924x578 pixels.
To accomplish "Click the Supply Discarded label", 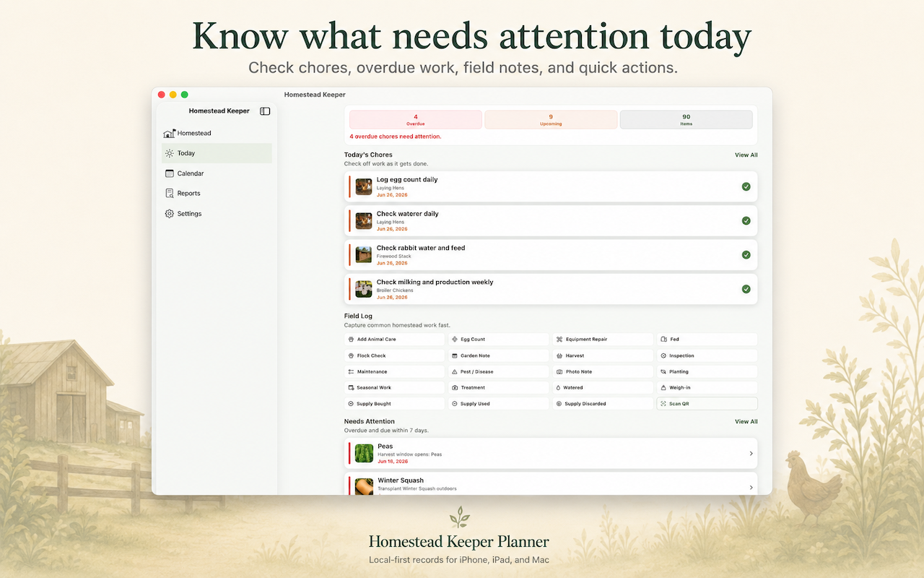I will pos(585,404).
